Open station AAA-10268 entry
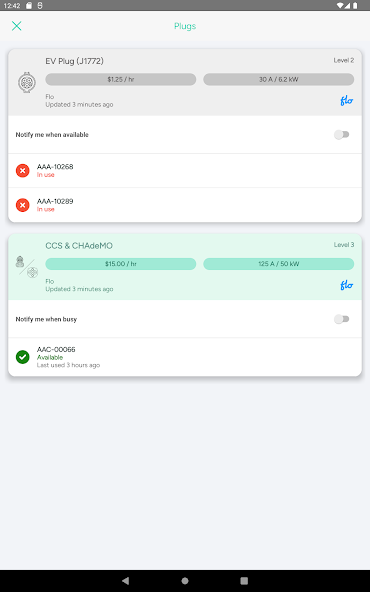Screen dimensions: 370x592 tap(185, 171)
